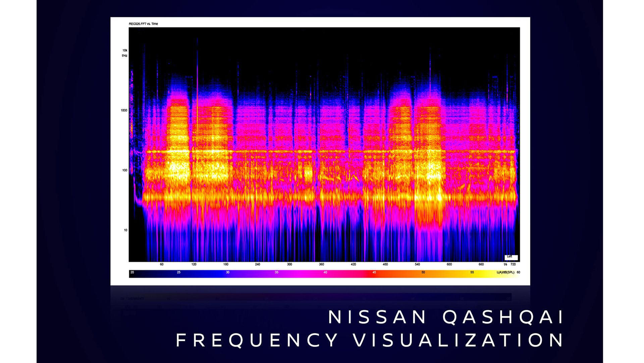Image resolution: width=644 pixels, height=363 pixels.
Task: Click the "420" time axis tick
Action: pyautogui.click(x=353, y=264)
